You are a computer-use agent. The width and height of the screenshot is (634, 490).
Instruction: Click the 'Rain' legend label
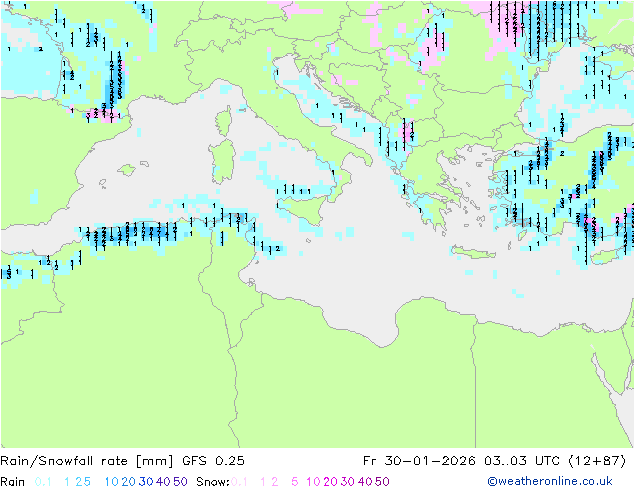pos(13,482)
